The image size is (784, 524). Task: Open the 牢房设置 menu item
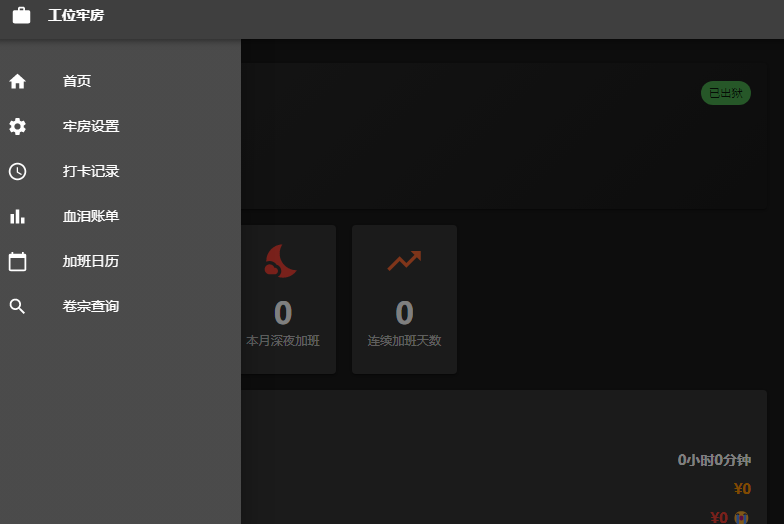[120, 126]
